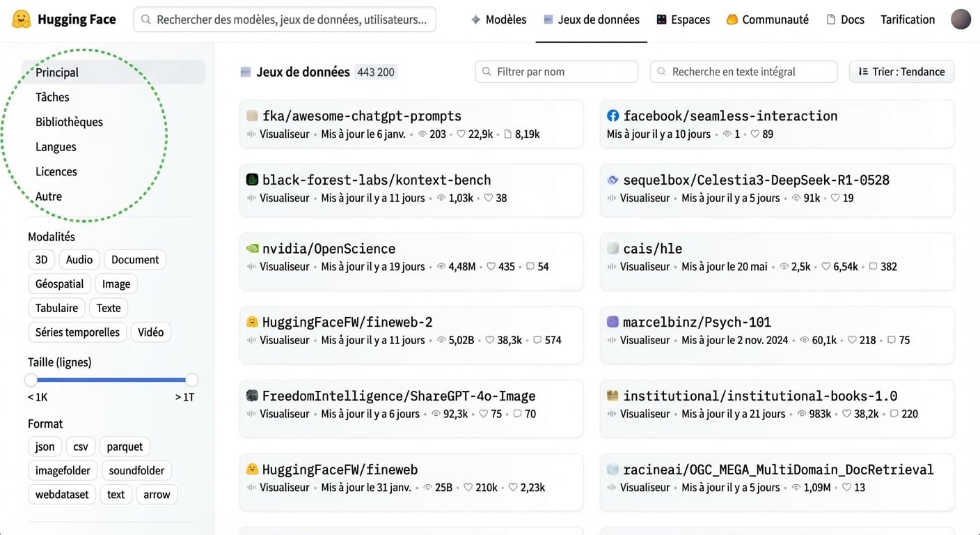Viewport: 980px width, 535px height.
Task: Toggle the webdataset format filter
Action: pos(63,495)
